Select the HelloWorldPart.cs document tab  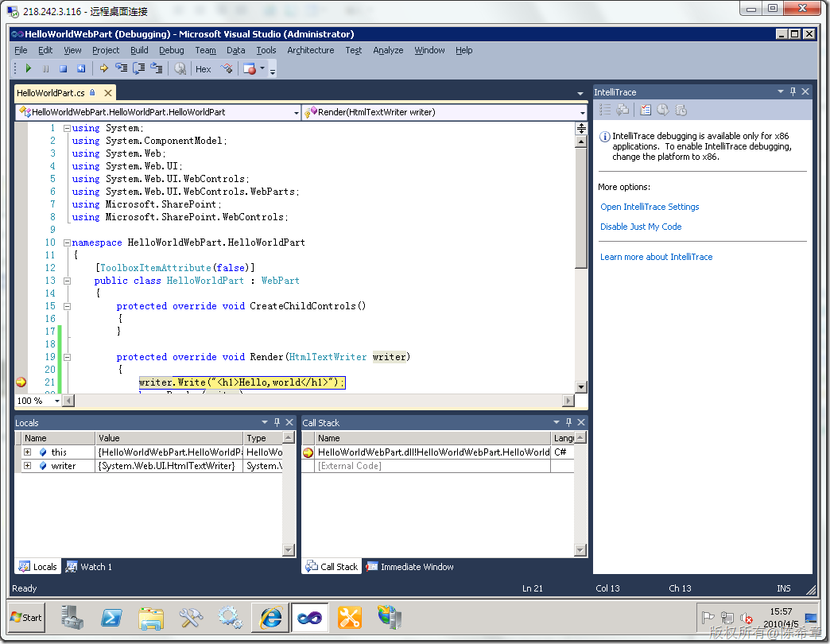tap(51, 92)
